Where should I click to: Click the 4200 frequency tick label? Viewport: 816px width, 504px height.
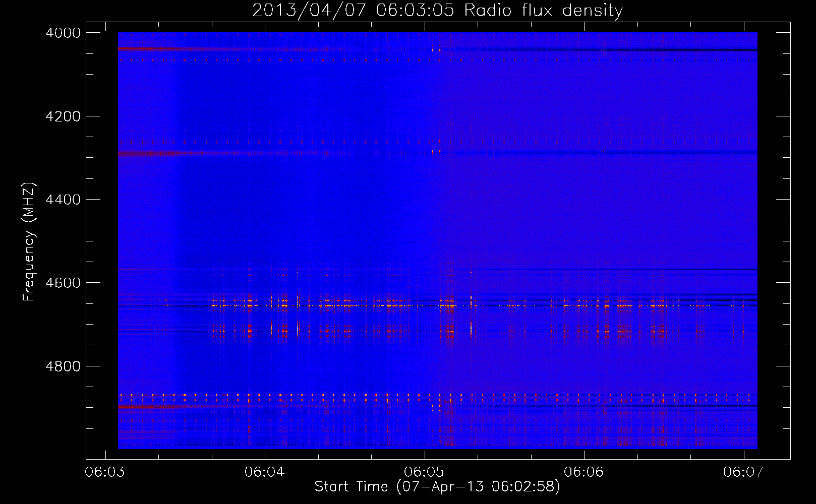(x=63, y=116)
